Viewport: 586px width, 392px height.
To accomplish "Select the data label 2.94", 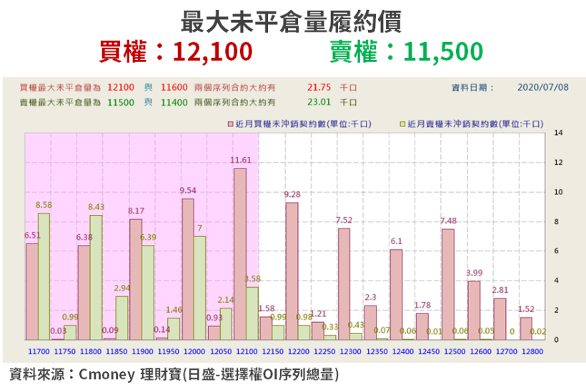I will 121,288.
